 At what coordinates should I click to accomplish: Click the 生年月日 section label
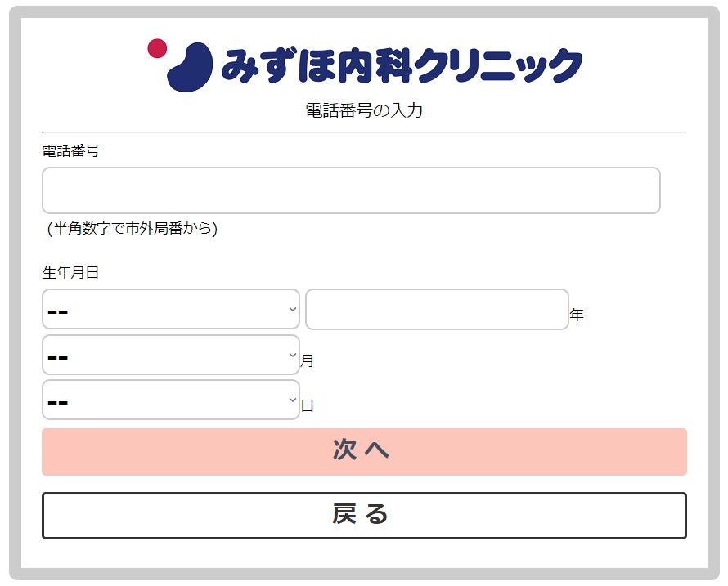70,272
